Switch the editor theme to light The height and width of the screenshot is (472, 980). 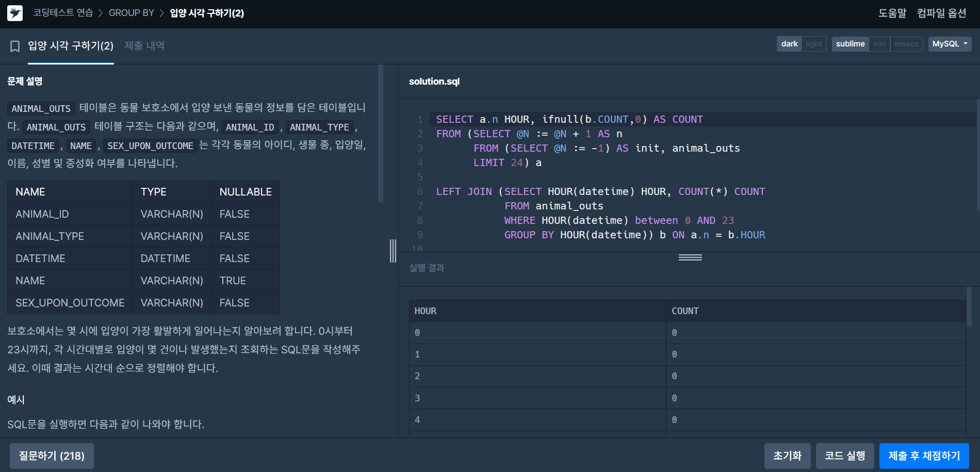click(x=814, y=44)
